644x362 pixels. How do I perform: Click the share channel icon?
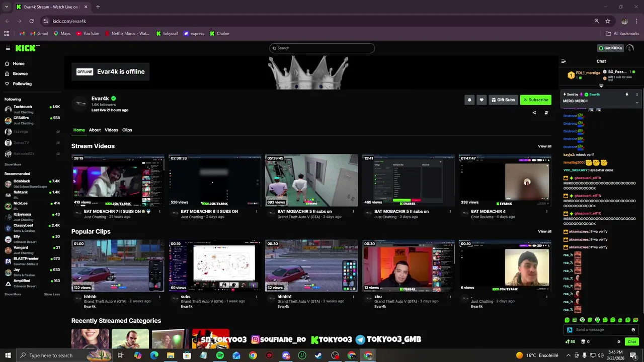pyautogui.click(x=534, y=113)
